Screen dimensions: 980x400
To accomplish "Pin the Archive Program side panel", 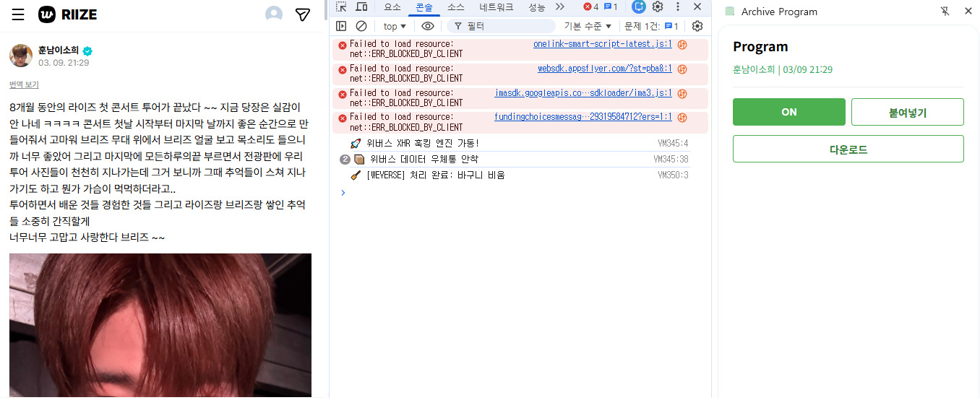I will tap(945, 11).
